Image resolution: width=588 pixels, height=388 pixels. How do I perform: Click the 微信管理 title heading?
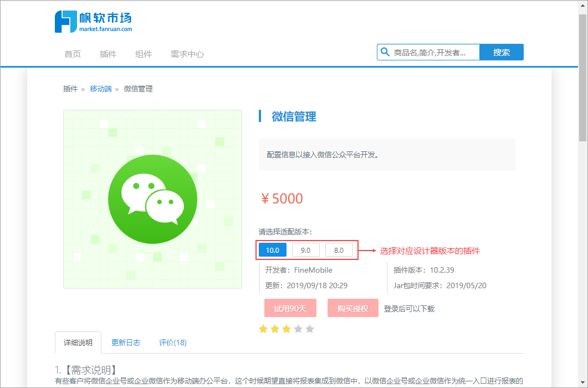(x=294, y=116)
